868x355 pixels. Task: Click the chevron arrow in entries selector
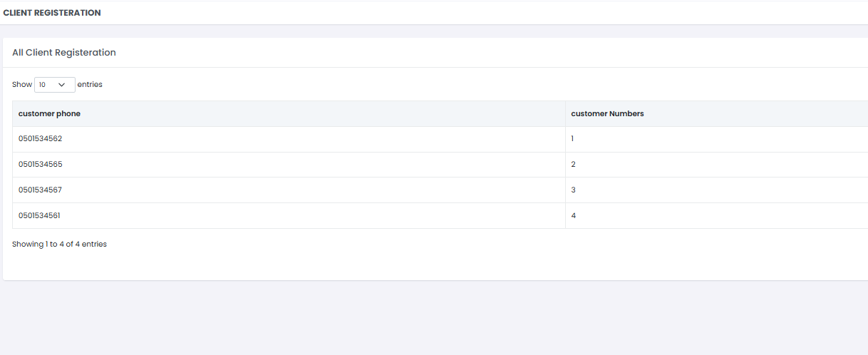tap(62, 85)
